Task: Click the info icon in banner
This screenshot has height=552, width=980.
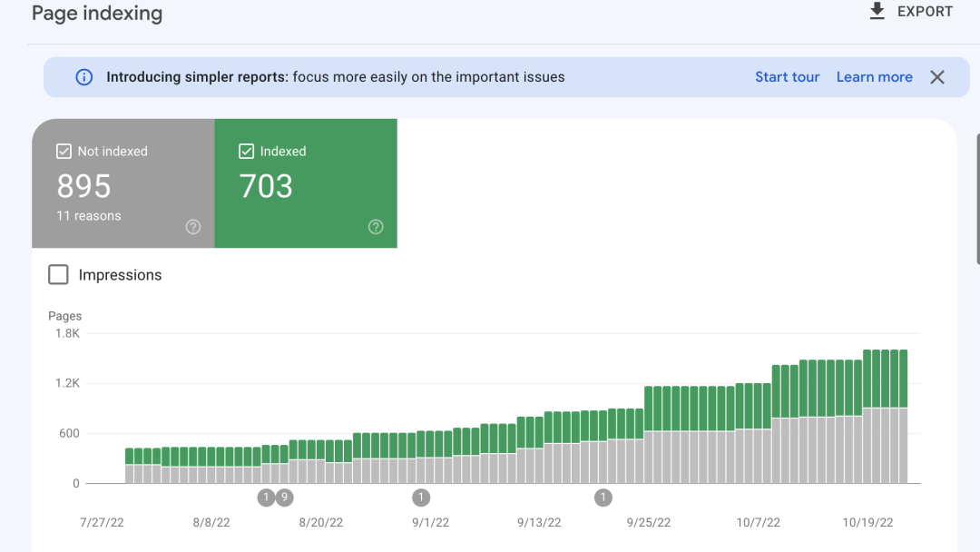Action: click(84, 77)
